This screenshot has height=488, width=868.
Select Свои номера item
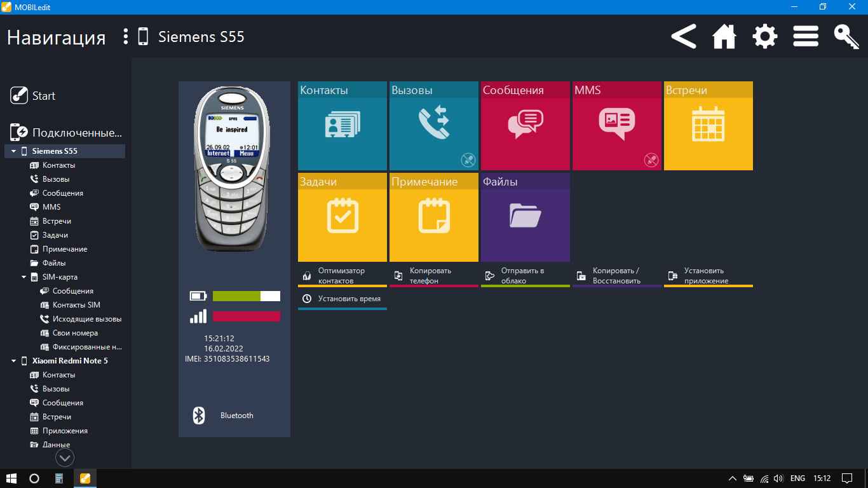(69, 333)
